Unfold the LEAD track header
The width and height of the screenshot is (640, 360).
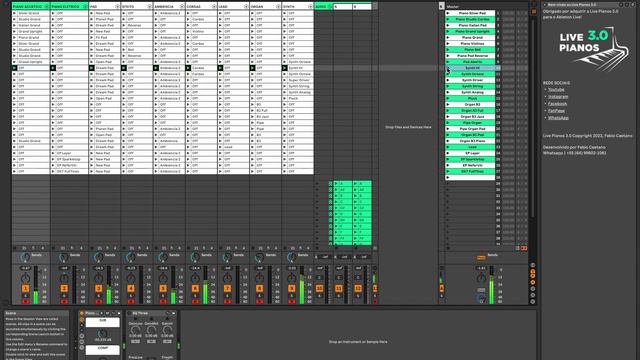pyautogui.click(x=246, y=7)
